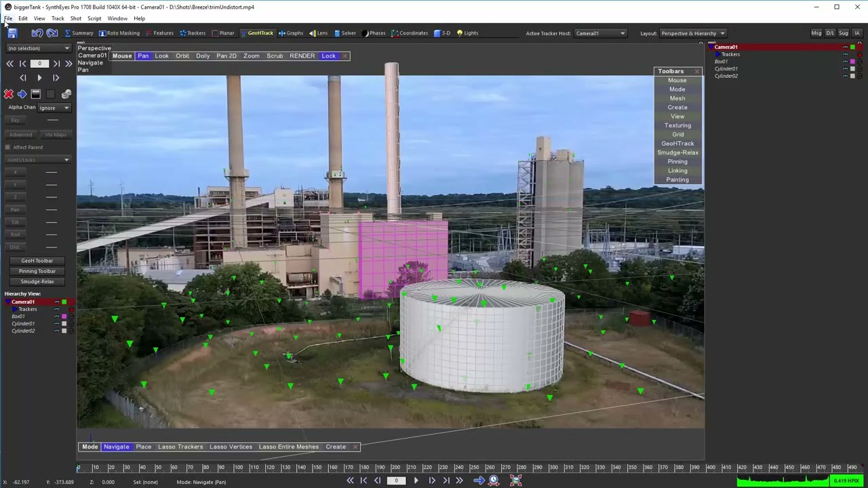Click the Redo arrow icon

(52, 33)
